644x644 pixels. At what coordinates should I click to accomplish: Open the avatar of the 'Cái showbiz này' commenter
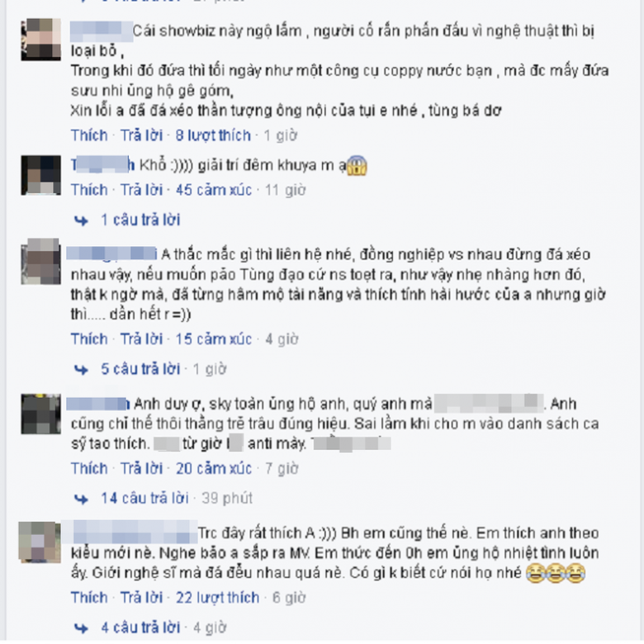41,40
